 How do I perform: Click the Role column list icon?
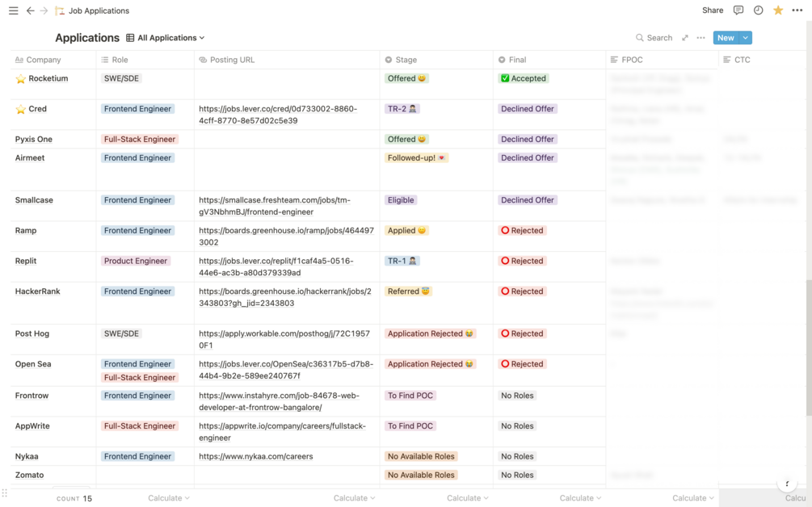tap(104, 60)
